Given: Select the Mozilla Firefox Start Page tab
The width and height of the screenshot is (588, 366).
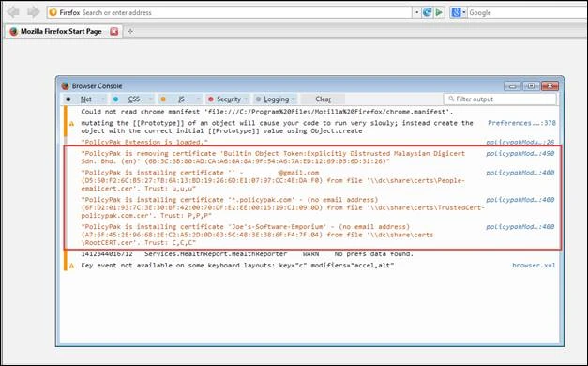Looking at the screenshot, I should pyautogui.click(x=61, y=32).
